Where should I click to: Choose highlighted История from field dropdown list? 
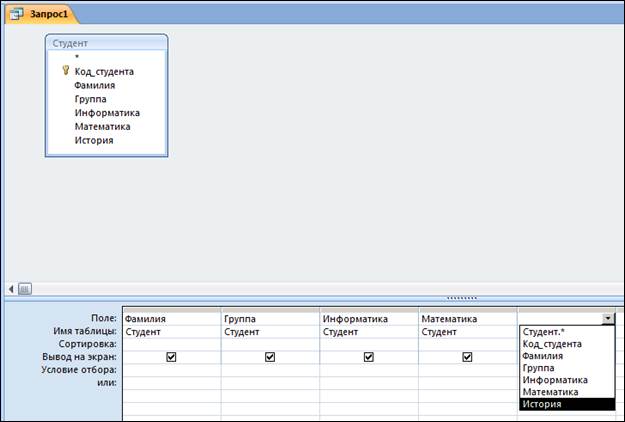pyautogui.click(x=567, y=404)
